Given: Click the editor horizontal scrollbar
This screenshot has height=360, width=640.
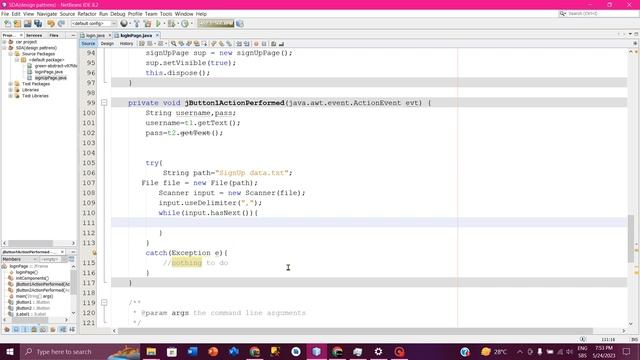Looking at the screenshot, I should coord(355,331).
